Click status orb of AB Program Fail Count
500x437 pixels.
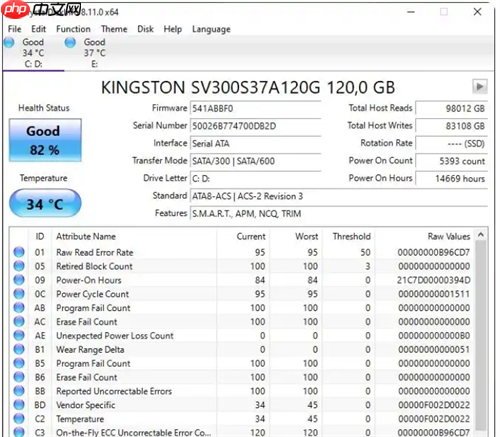19,308
